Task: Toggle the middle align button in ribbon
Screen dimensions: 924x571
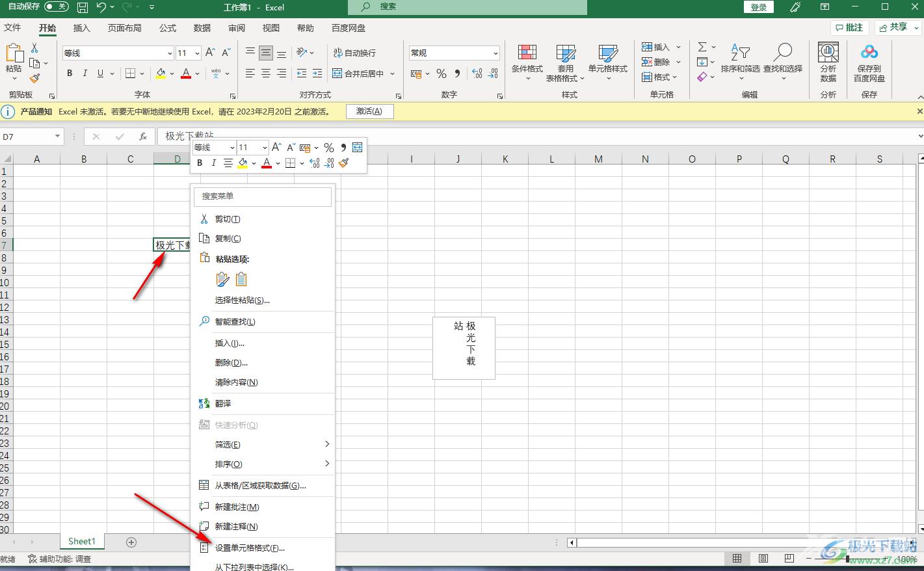Action: point(266,53)
